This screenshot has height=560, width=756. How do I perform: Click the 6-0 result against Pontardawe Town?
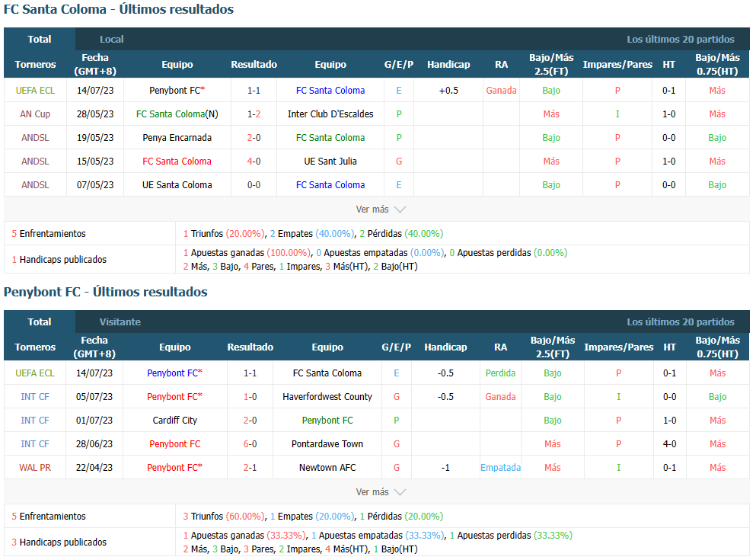tap(250, 443)
